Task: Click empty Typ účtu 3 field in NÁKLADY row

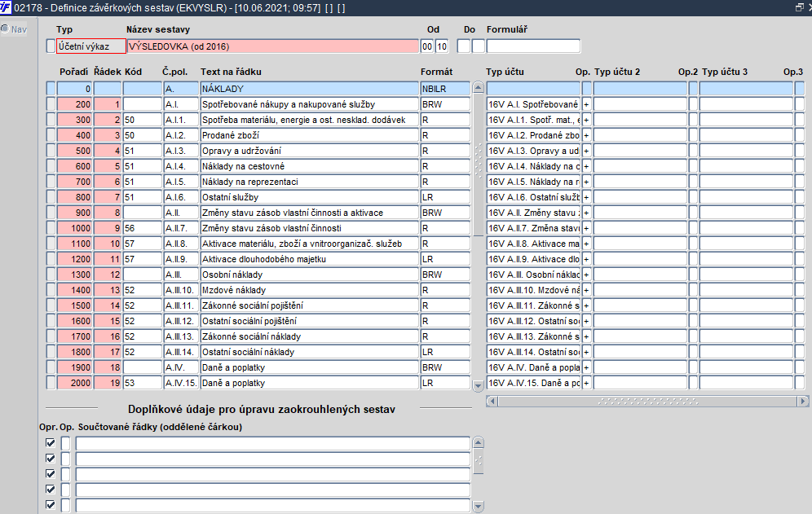Action: 746,89
